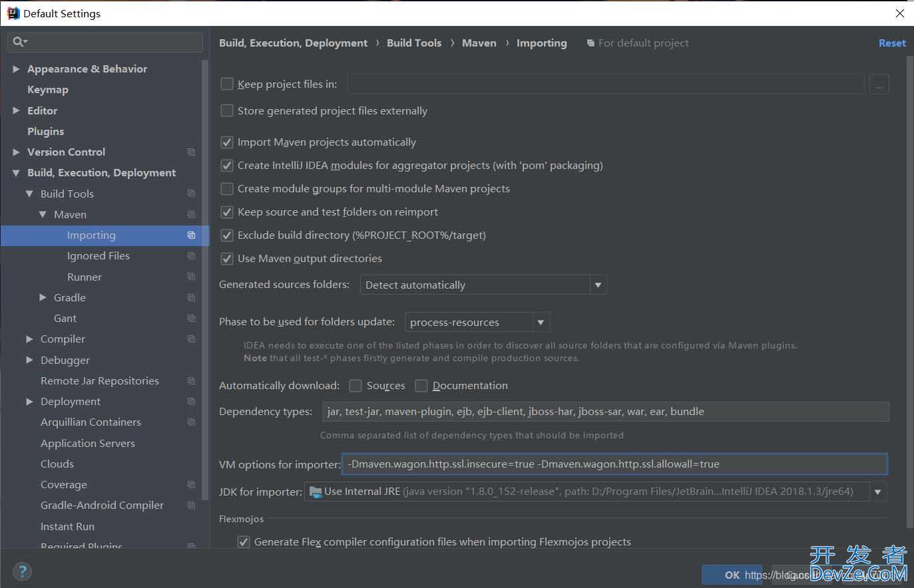Click the settings tree vertical scrollbar
The height and width of the screenshot is (588, 914).
[x=206, y=279]
